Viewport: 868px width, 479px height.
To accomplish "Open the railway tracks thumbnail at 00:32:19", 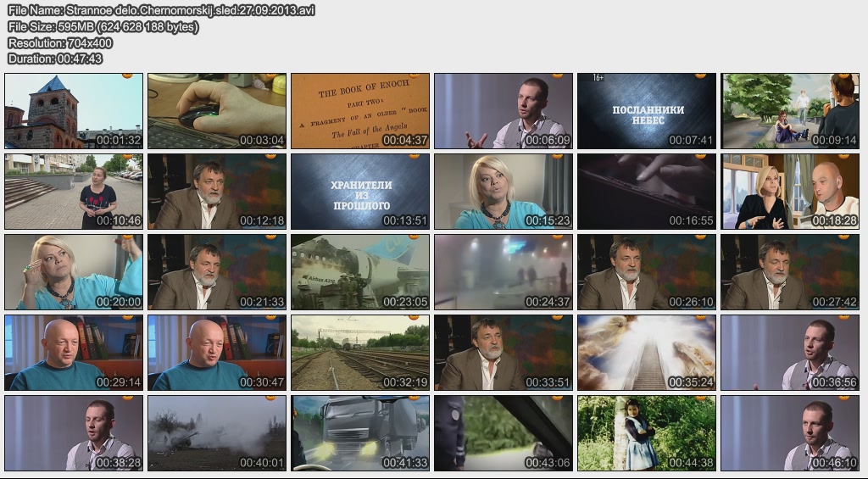I will 359,352.
